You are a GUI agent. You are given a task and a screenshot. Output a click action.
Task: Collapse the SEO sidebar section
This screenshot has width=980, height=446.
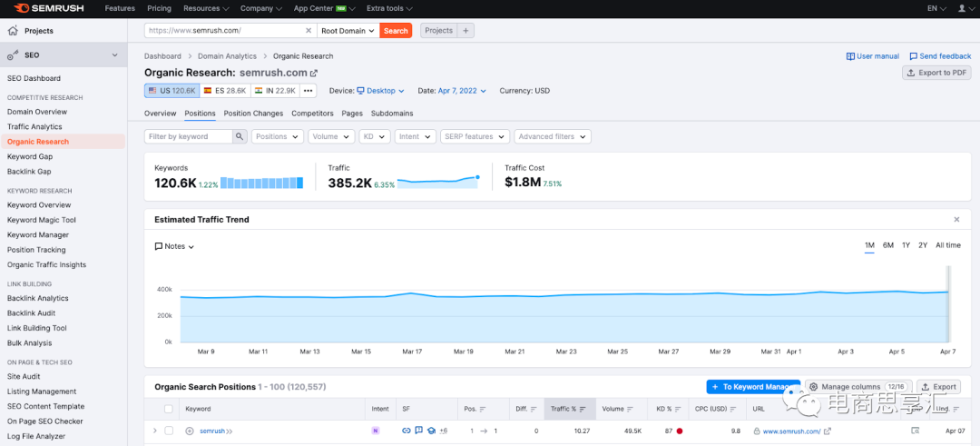[114, 55]
